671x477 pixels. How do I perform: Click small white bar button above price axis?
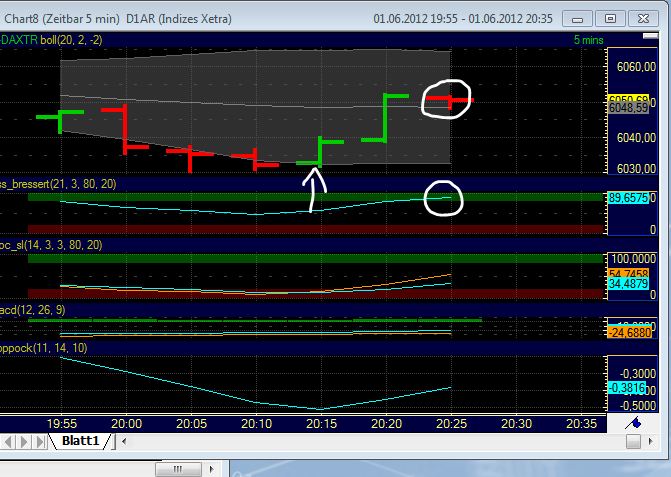650,36
